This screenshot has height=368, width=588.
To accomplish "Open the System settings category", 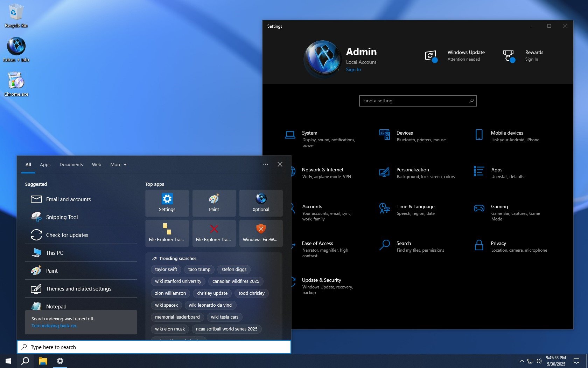I will (309, 133).
